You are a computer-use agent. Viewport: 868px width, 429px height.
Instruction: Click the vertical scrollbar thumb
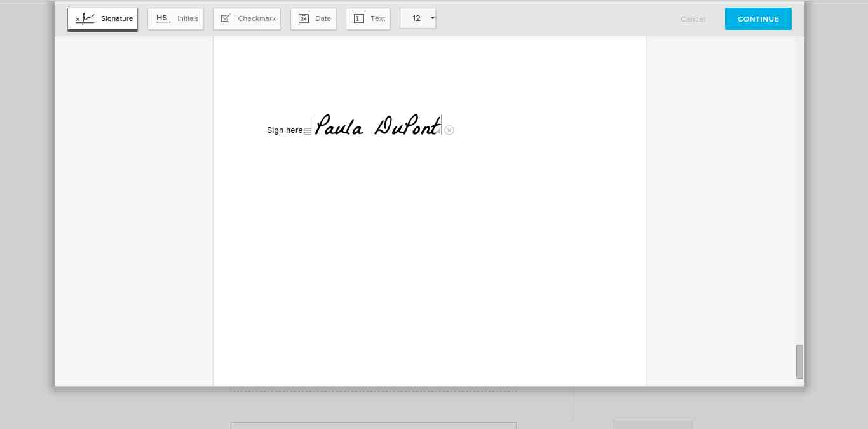pos(799,362)
